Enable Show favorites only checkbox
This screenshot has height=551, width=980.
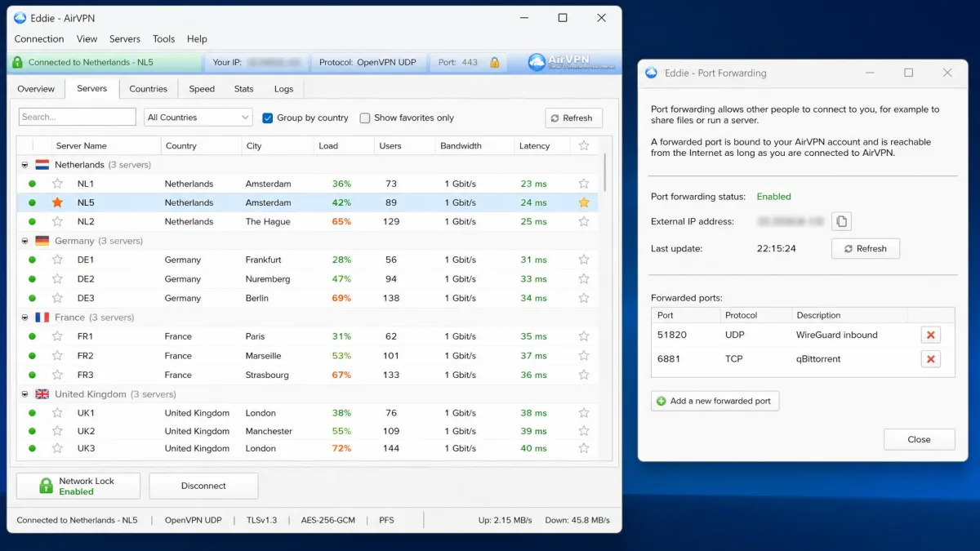(x=365, y=118)
